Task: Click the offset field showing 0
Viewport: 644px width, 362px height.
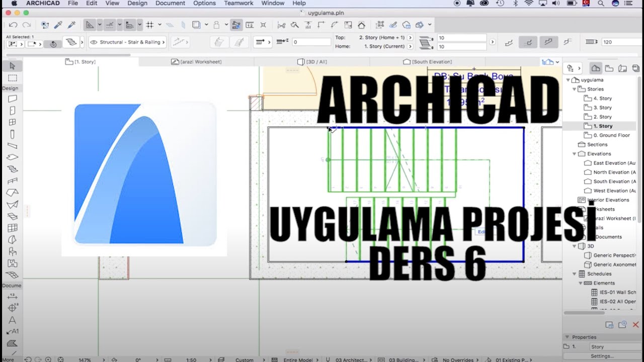Action: pos(311,42)
